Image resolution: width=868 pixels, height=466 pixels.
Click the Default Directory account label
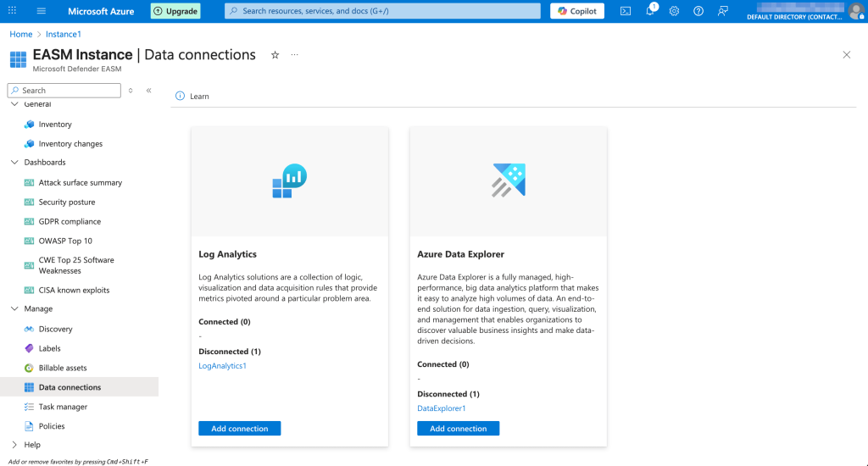click(795, 17)
